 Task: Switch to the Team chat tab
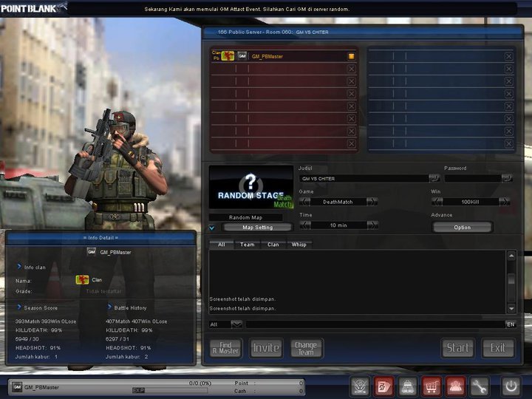pyautogui.click(x=248, y=245)
